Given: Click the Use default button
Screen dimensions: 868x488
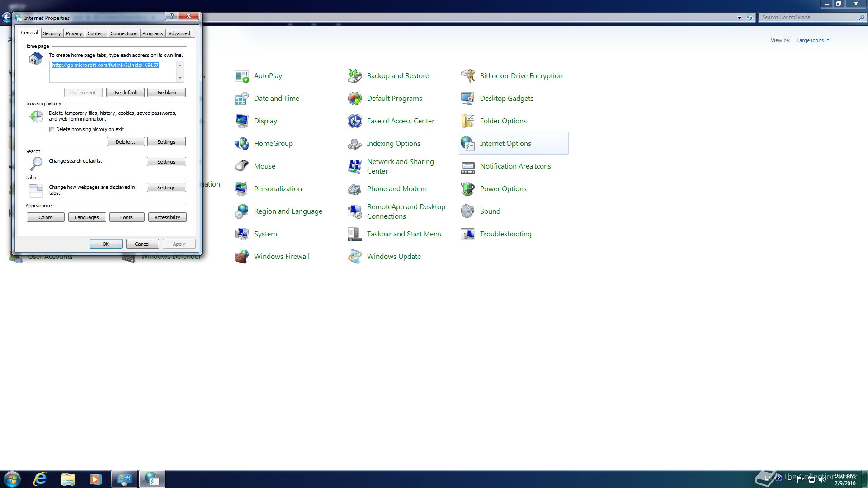Looking at the screenshot, I should click(x=125, y=93).
